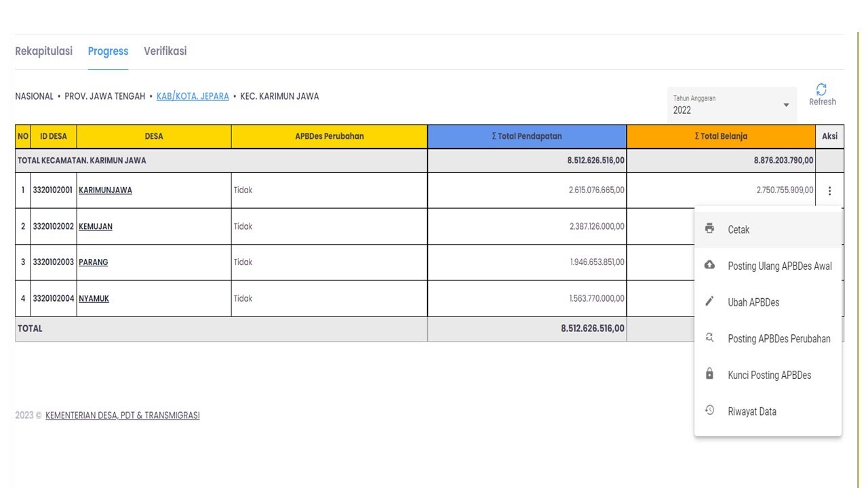Click bottom total 8.512.626.516,00
868x488 pixels.
(593, 329)
